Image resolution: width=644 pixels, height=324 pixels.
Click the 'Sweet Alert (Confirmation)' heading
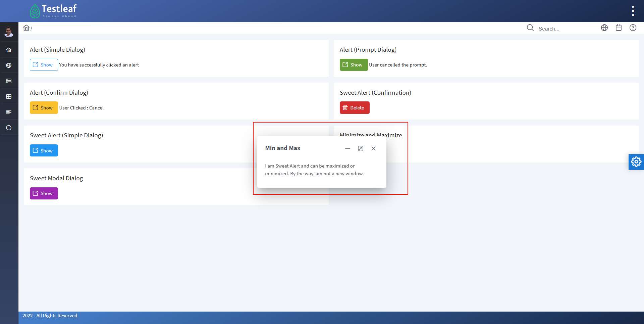[x=375, y=93]
